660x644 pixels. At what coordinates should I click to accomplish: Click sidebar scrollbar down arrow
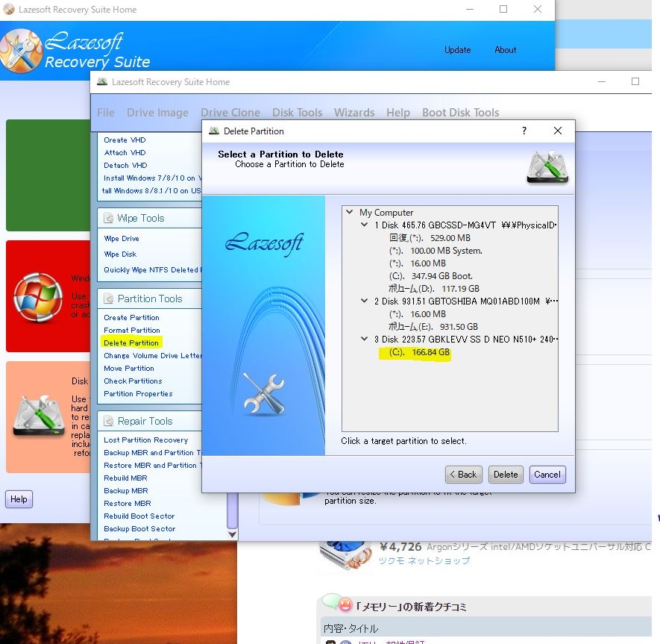pos(232,534)
